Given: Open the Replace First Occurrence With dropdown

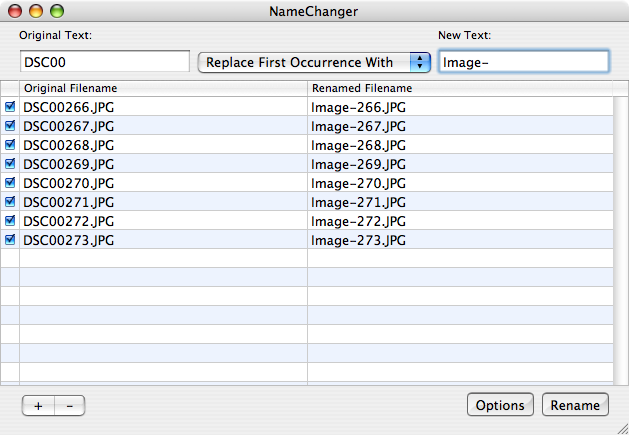Looking at the screenshot, I should (x=314, y=62).
